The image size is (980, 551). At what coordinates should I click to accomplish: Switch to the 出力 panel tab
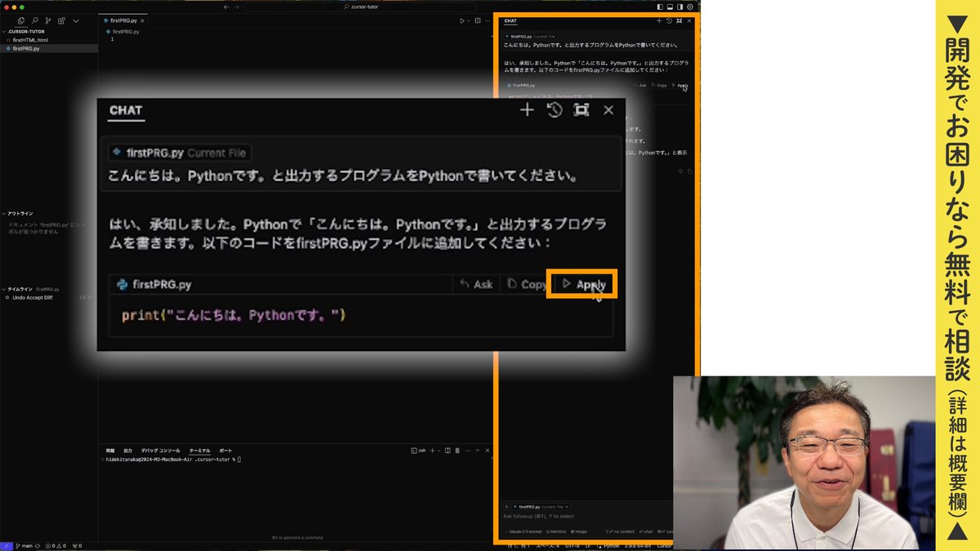point(127,451)
